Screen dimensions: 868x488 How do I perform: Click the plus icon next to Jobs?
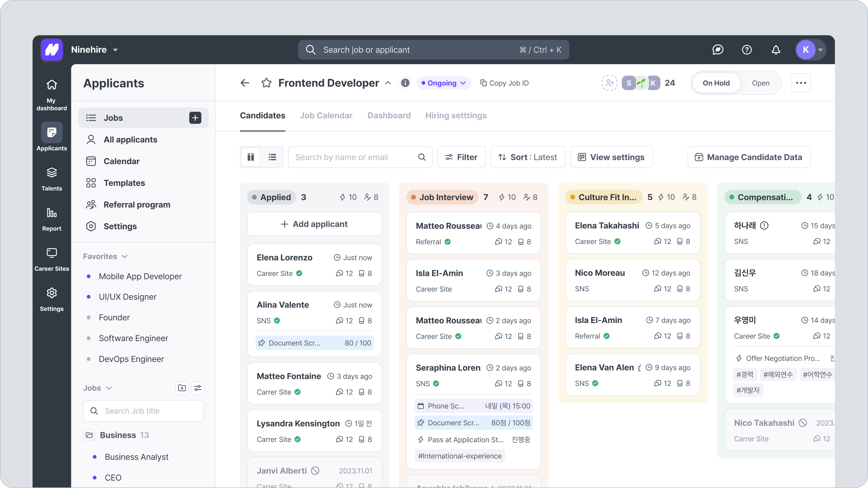click(x=195, y=118)
